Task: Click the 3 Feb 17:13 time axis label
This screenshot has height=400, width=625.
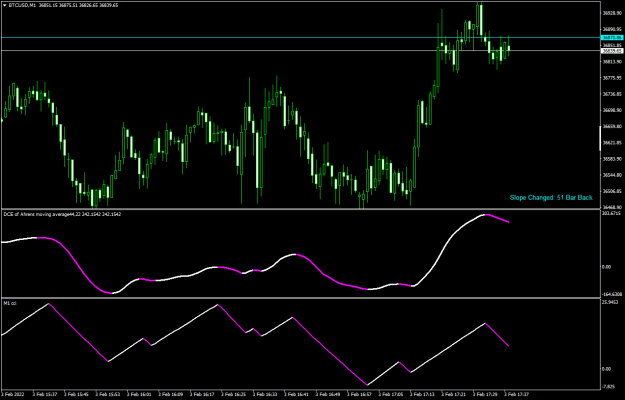Action: (x=422, y=394)
